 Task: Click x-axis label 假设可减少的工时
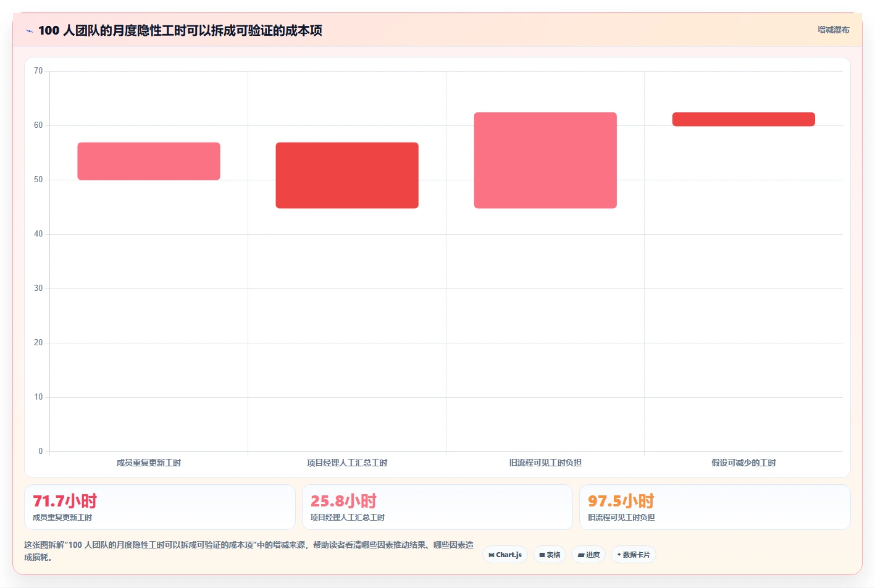click(743, 463)
